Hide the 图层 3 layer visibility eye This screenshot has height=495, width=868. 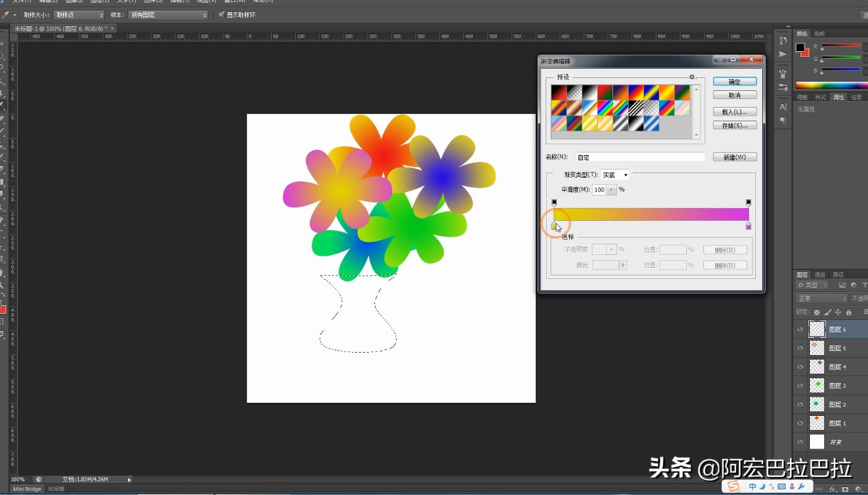[800, 385]
